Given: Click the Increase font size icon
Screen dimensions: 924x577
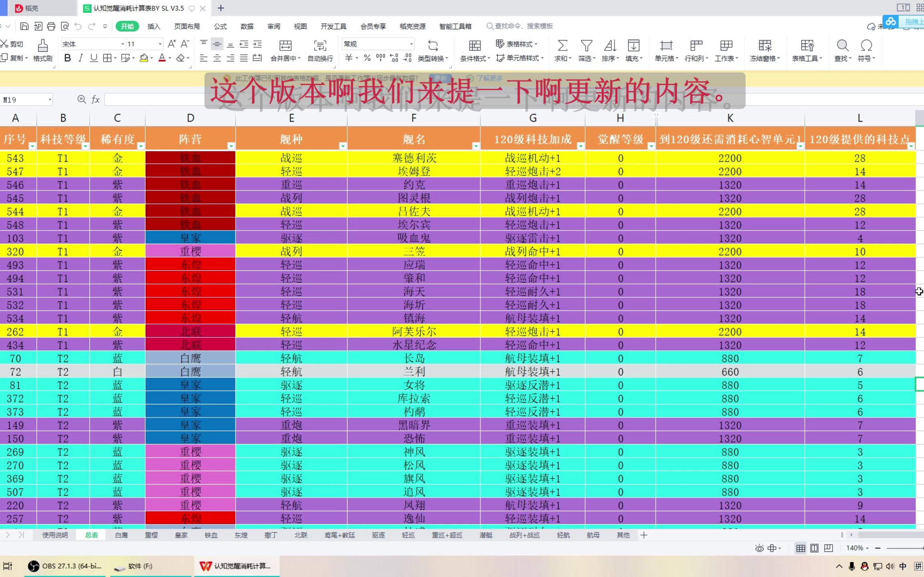Looking at the screenshot, I should [x=172, y=44].
